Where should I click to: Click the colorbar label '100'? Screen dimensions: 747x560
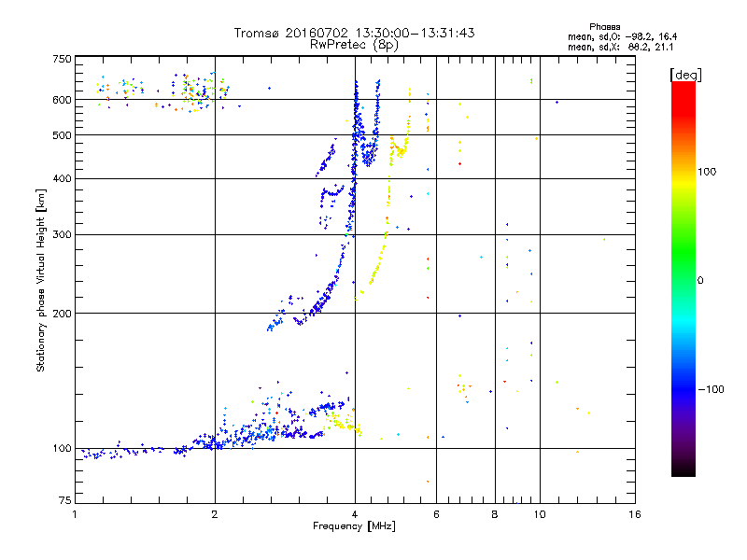707,172
